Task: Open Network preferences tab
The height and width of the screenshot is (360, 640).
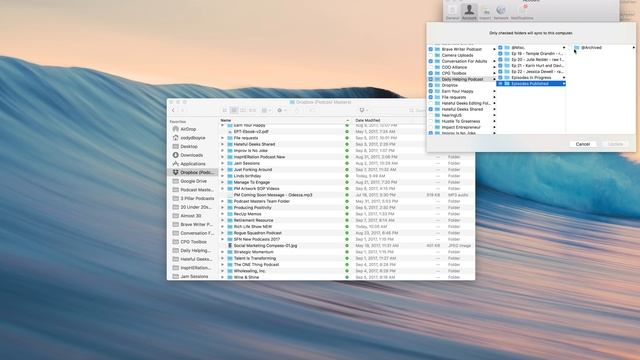Action: click(501, 12)
